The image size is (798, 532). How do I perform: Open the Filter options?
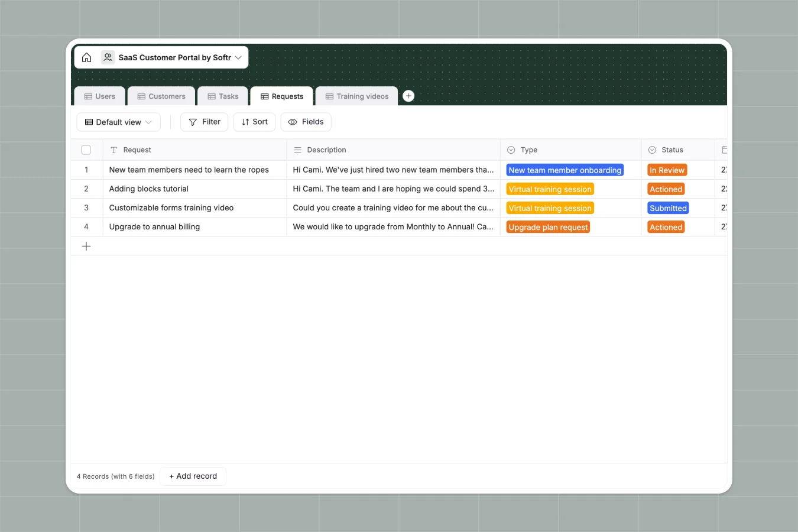point(204,122)
